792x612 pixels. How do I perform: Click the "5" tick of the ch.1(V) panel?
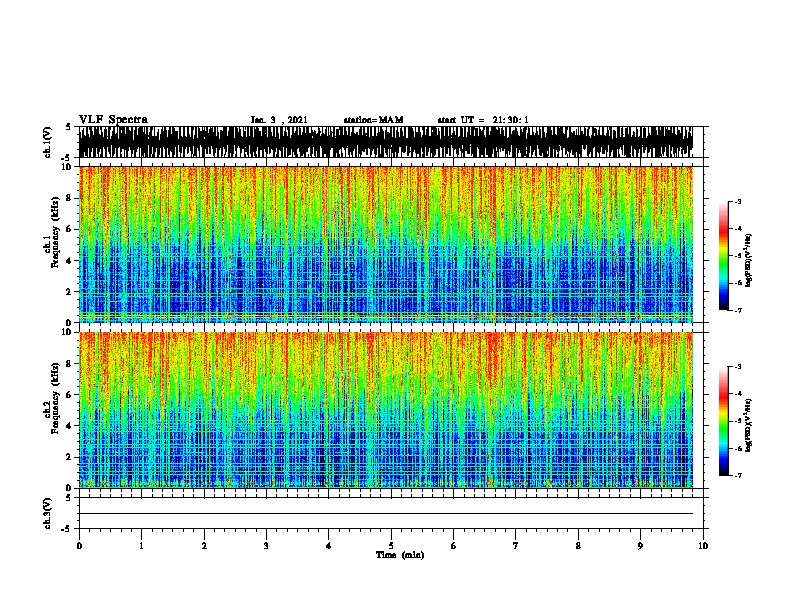click(x=69, y=127)
